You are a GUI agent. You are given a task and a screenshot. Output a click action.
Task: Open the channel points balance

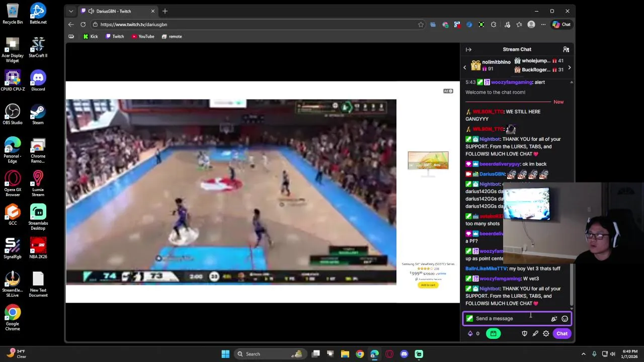coord(474,333)
